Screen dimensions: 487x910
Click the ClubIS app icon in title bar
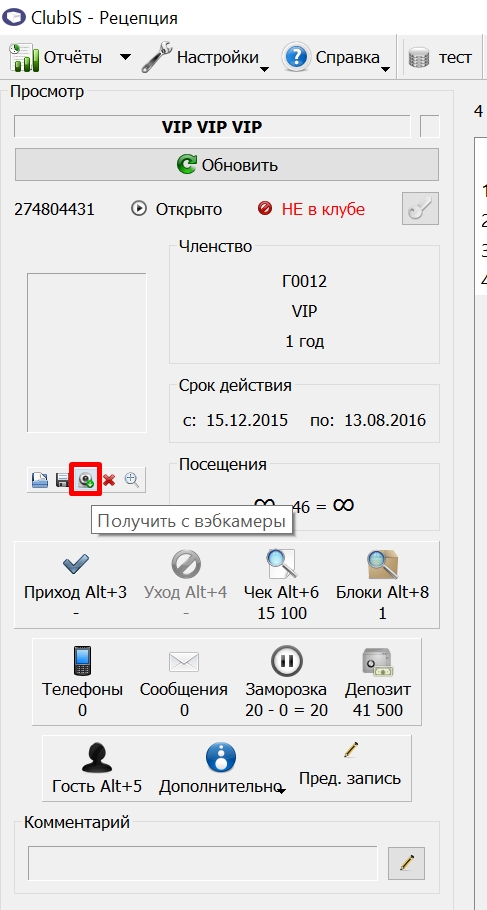click(14, 17)
